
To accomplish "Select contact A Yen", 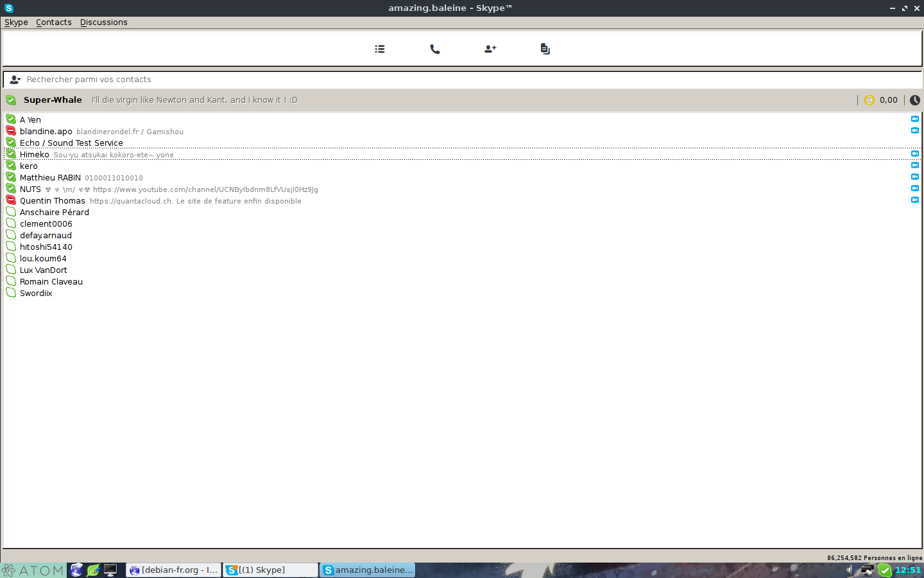I will coord(462,119).
